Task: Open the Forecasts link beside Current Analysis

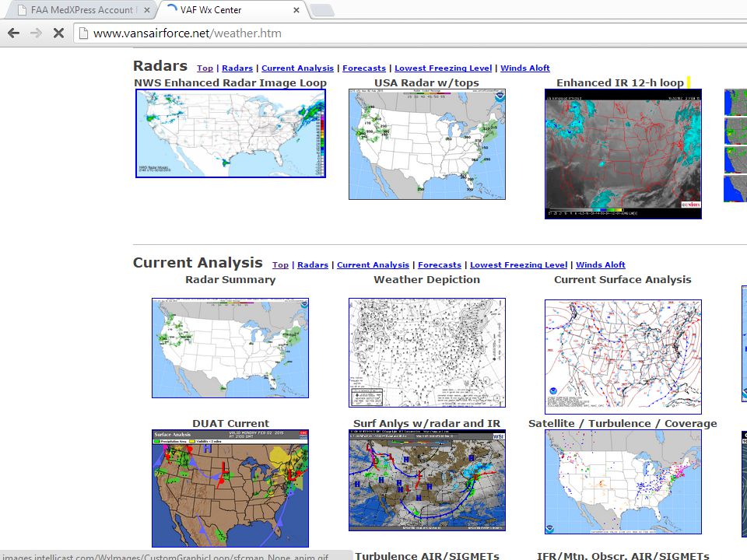Action: pyautogui.click(x=439, y=264)
